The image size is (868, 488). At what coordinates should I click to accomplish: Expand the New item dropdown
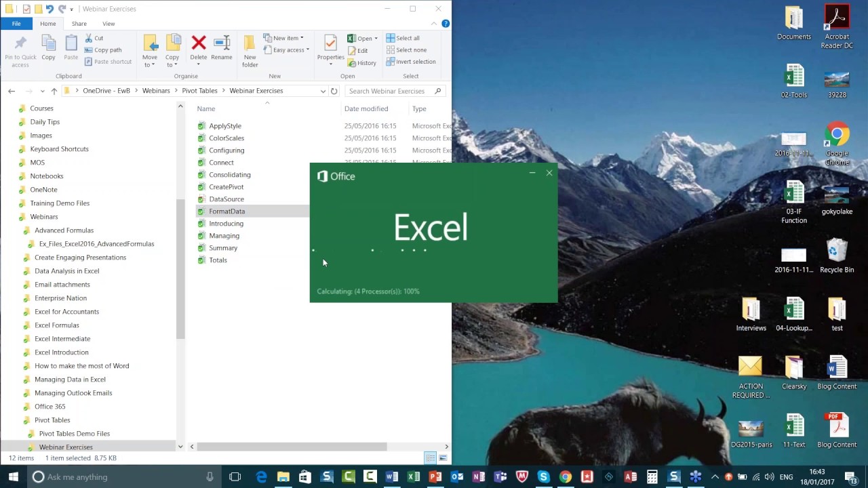[283, 38]
